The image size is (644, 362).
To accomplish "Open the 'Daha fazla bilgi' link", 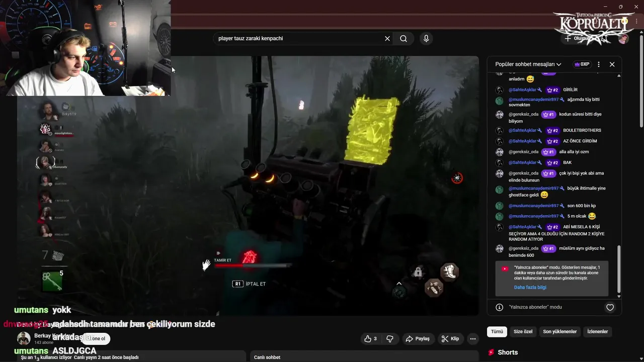I will tap(530, 288).
